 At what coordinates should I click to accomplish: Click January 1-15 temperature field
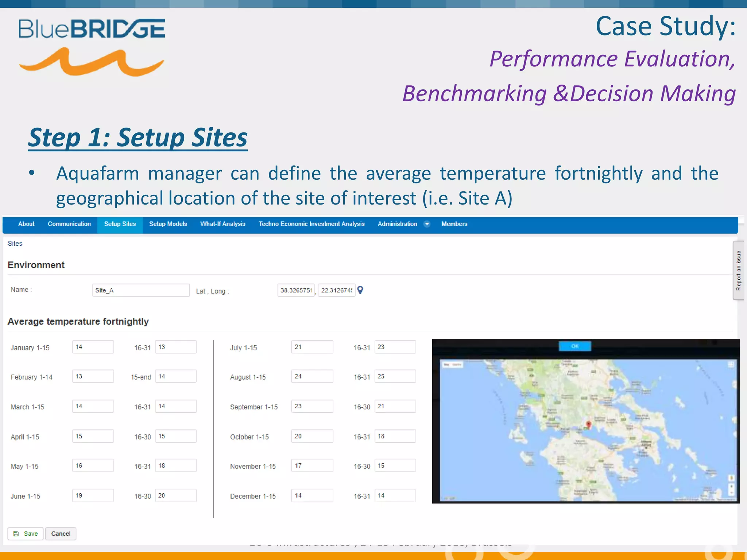click(93, 347)
